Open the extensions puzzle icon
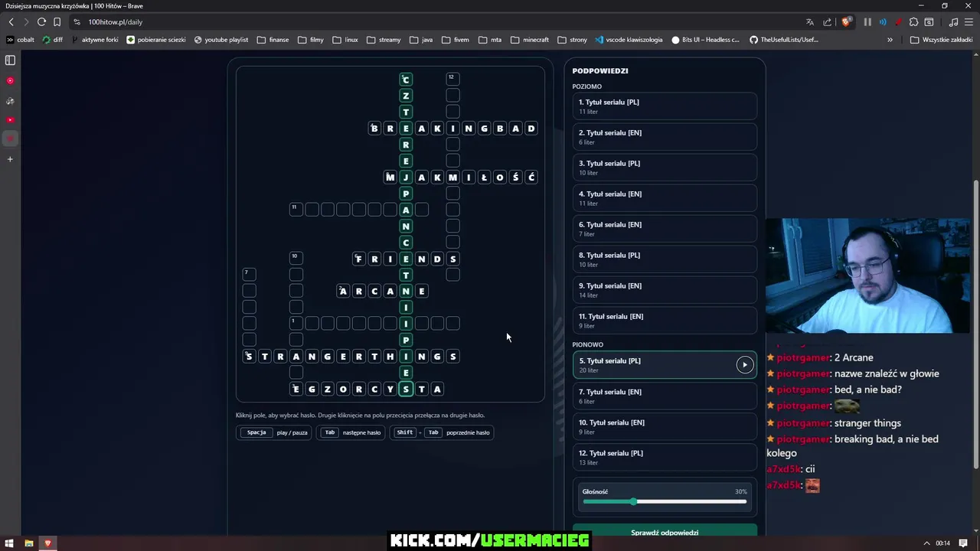 [913, 22]
